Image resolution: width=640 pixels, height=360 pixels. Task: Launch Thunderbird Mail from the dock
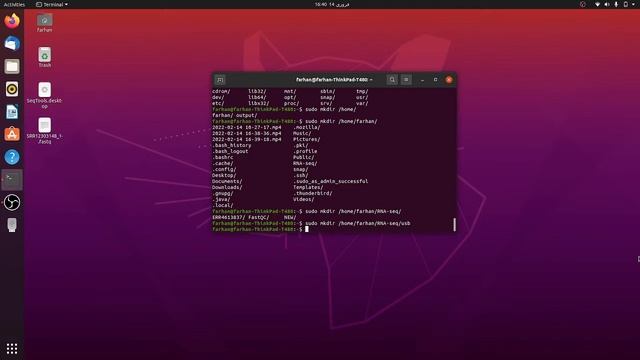[x=12, y=44]
